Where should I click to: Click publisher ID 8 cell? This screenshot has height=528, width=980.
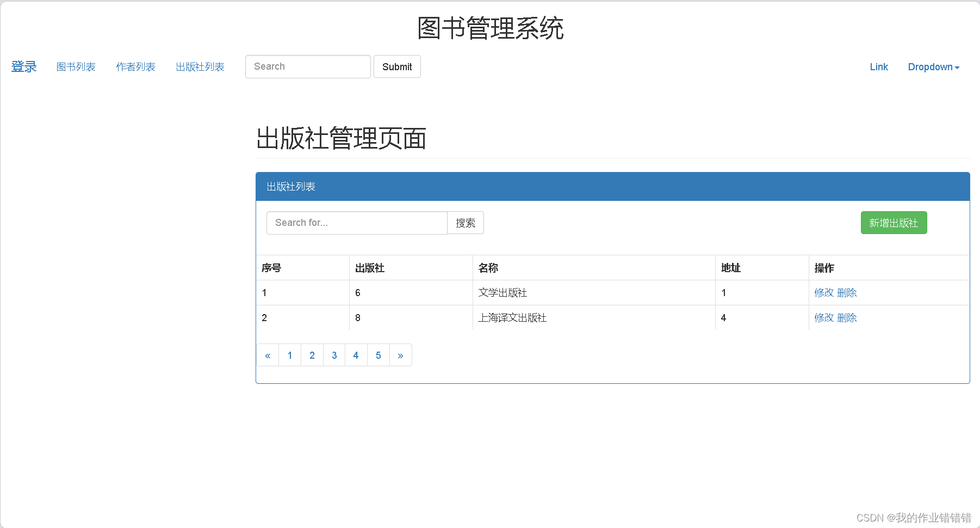click(411, 318)
